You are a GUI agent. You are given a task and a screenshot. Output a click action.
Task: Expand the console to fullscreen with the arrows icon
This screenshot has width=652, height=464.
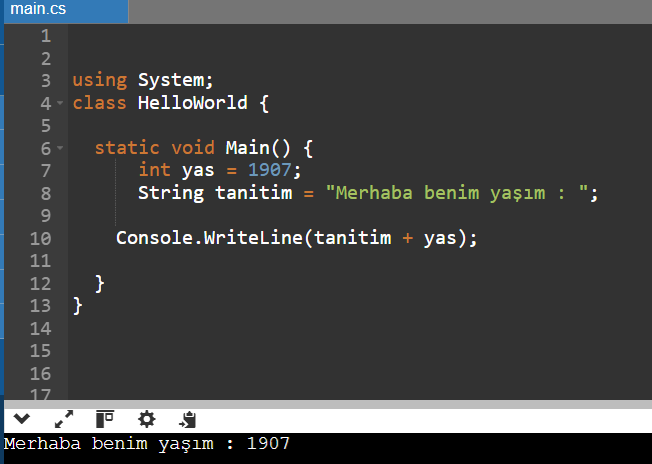click(64, 419)
